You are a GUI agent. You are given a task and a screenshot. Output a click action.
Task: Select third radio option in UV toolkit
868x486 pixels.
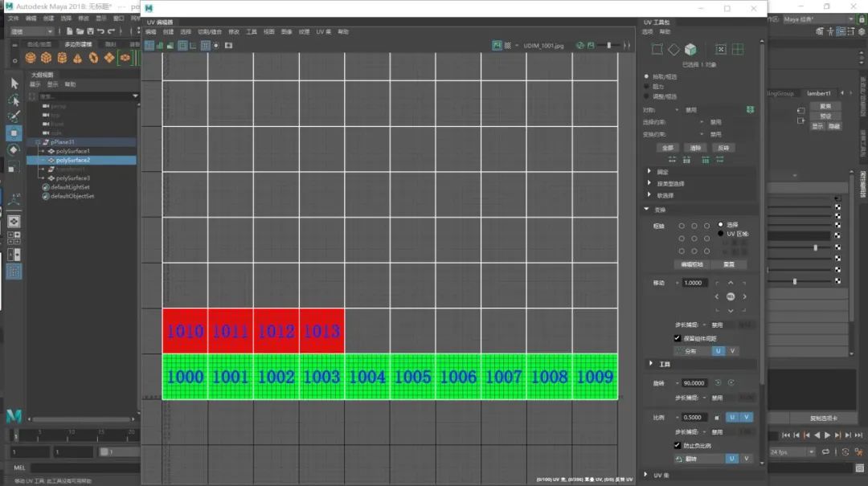tap(646, 96)
